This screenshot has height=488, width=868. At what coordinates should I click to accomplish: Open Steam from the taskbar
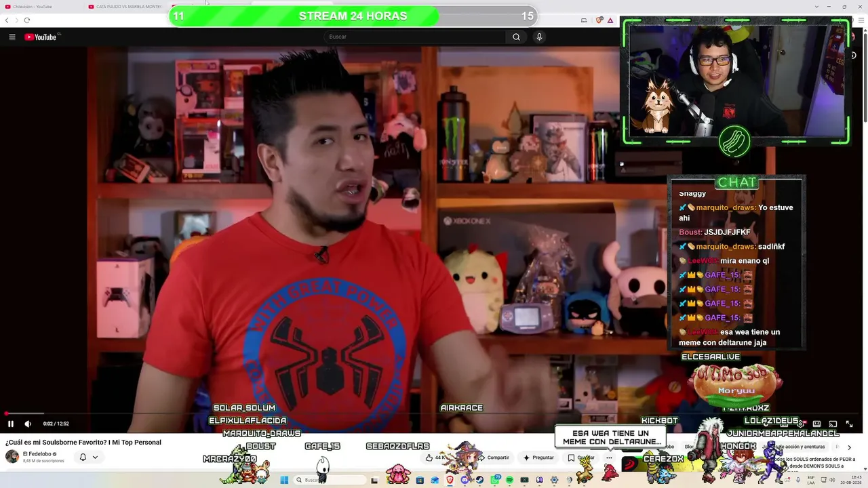[479, 480]
